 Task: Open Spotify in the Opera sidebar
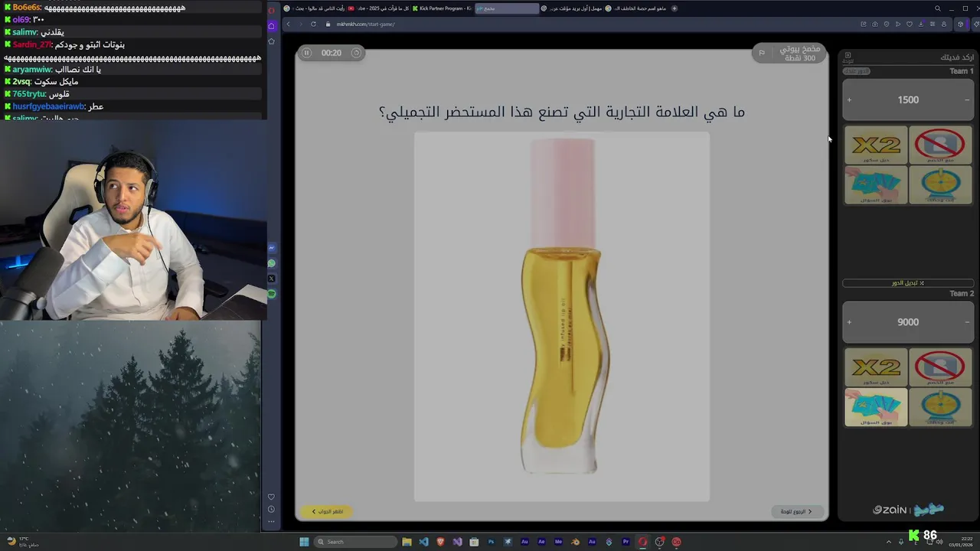pyautogui.click(x=271, y=294)
